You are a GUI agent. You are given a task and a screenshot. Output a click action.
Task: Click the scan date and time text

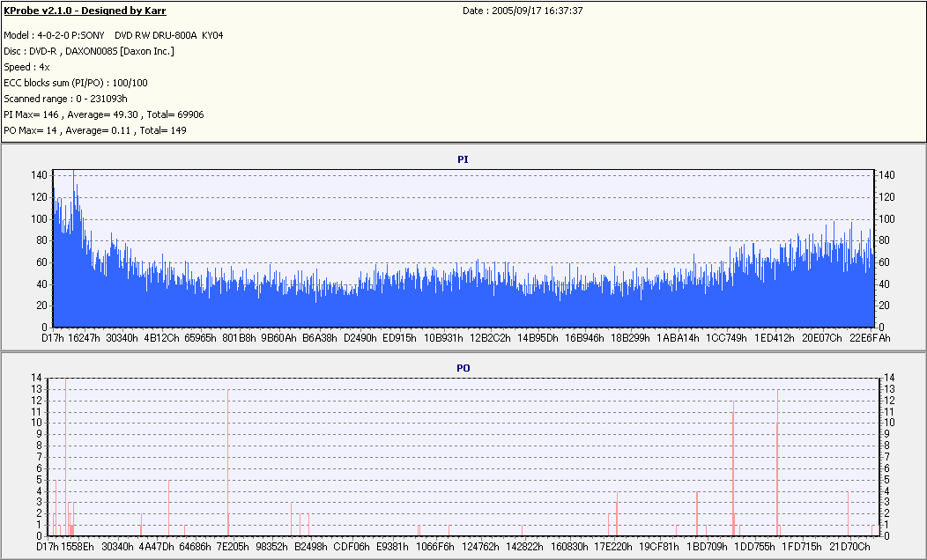[523, 11]
